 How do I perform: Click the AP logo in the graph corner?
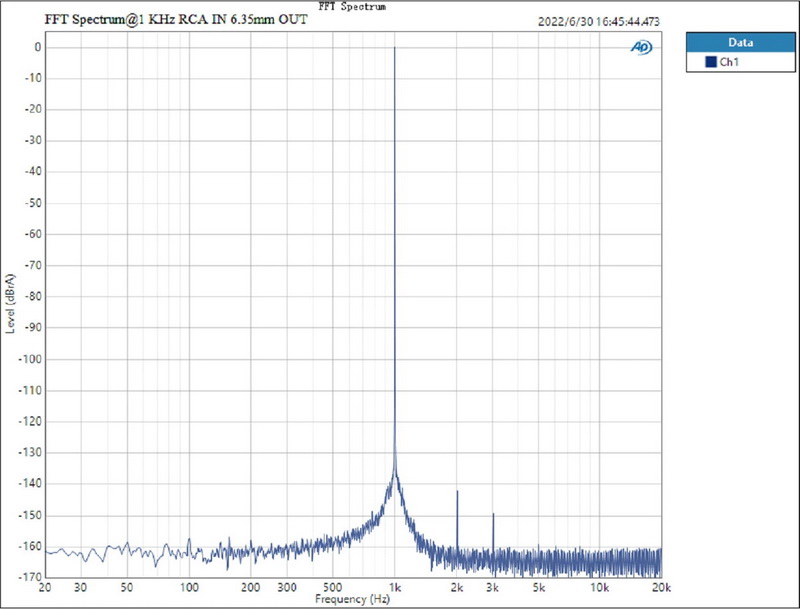(x=641, y=47)
